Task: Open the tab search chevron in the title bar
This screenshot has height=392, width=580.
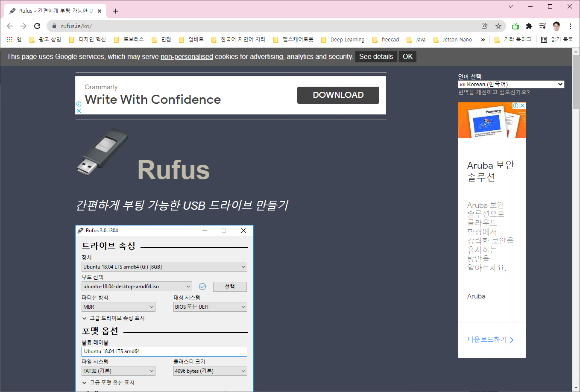Action: (511, 6)
